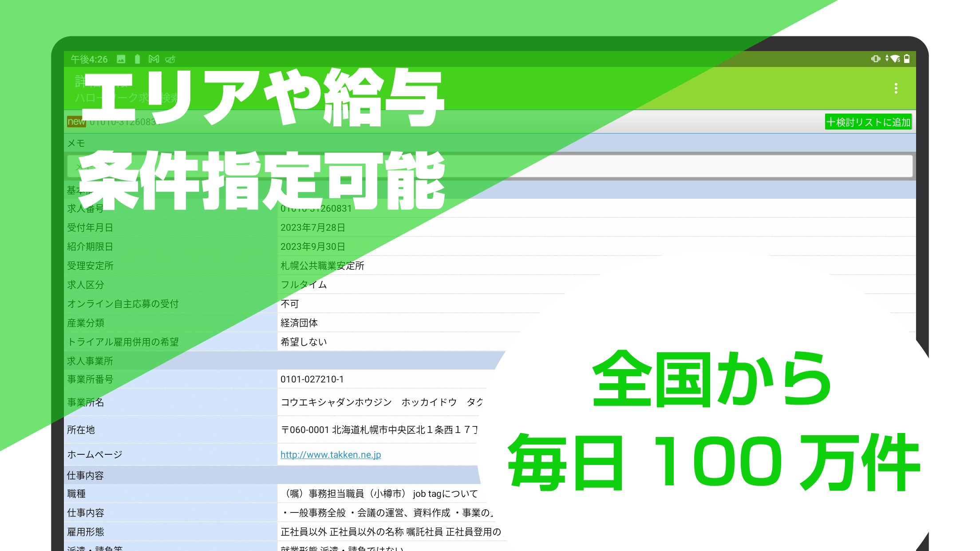This screenshot has width=980, height=551.
Task: Select the ホームページ label
Action: point(95,455)
